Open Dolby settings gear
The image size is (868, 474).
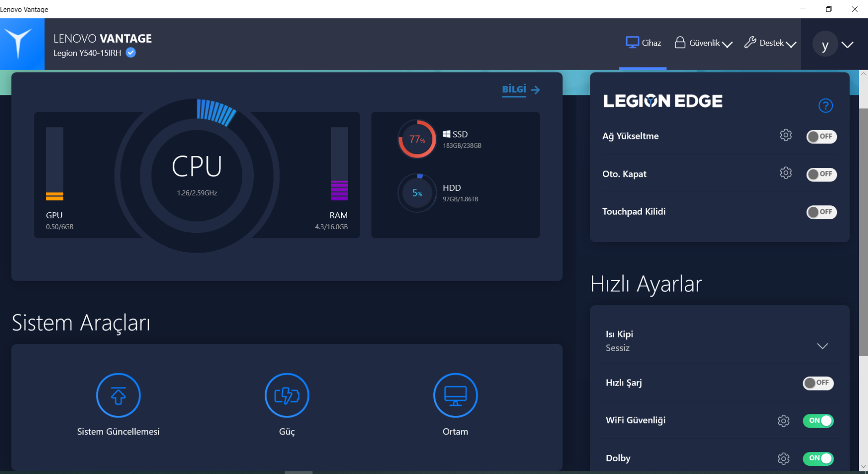coord(783,458)
